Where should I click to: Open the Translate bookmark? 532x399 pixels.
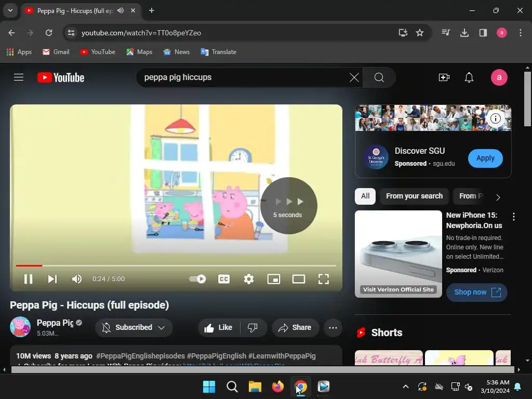click(219, 52)
